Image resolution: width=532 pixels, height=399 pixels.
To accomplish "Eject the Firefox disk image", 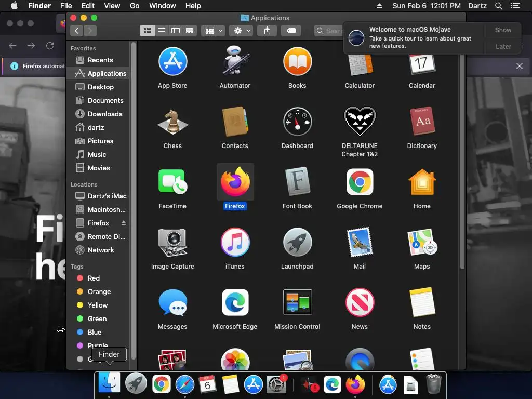I will [124, 223].
